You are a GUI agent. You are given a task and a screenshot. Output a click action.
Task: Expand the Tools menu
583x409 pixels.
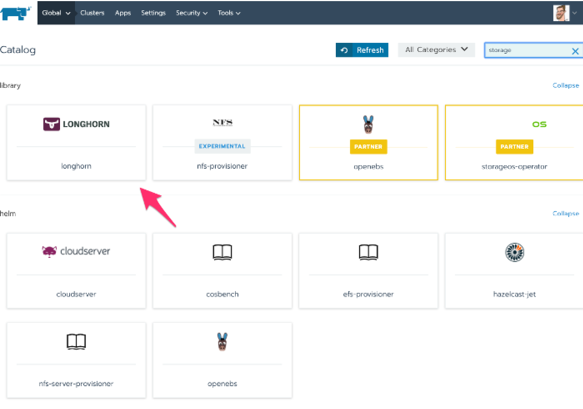click(x=229, y=13)
